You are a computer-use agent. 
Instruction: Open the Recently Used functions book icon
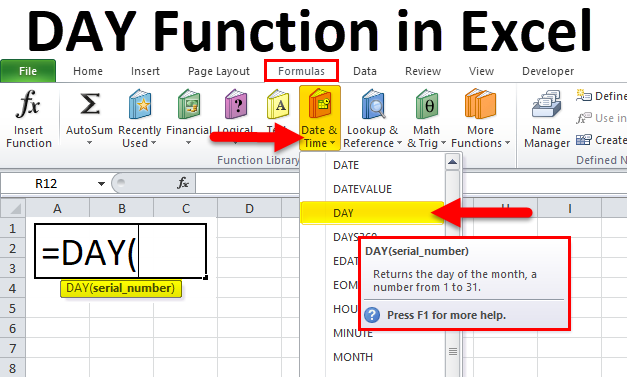140,104
